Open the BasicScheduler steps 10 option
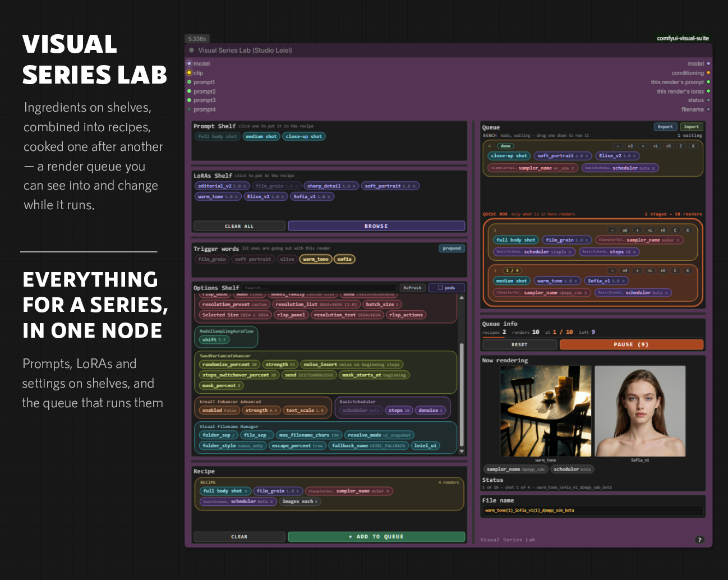Viewport: 728px width, 580px height. pyautogui.click(x=399, y=410)
